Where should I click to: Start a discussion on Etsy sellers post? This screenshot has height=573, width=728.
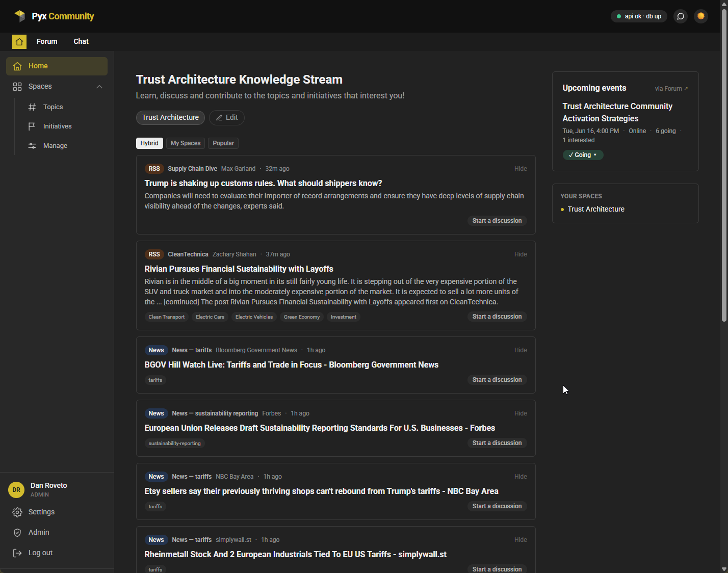click(x=497, y=506)
